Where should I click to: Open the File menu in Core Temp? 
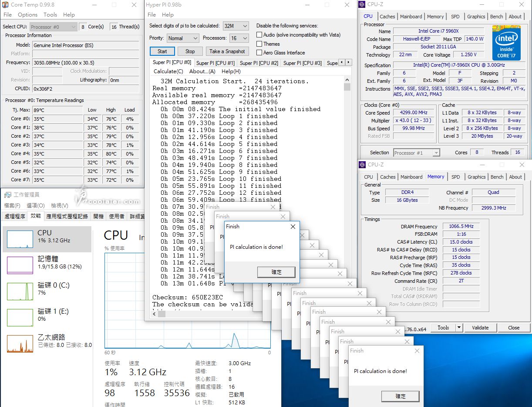coord(8,14)
